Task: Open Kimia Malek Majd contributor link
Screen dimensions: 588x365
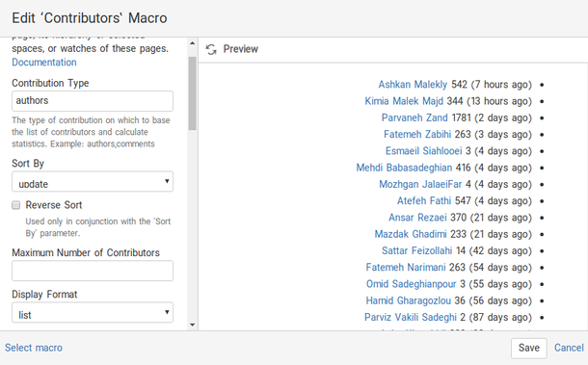Action: pyautogui.click(x=404, y=101)
